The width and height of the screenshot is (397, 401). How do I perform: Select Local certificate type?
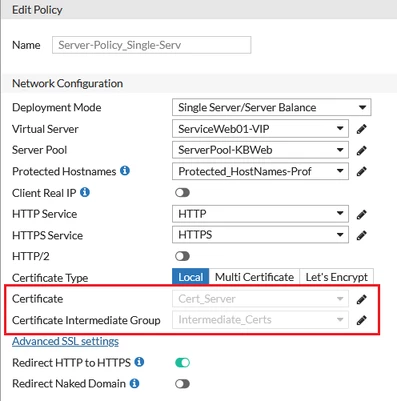tap(191, 277)
